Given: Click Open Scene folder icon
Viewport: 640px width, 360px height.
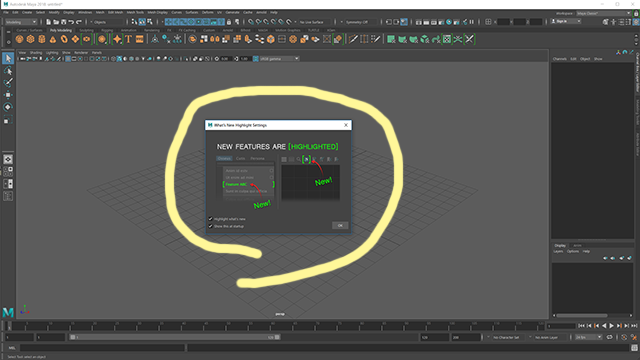Looking at the screenshot, I should [x=56, y=22].
